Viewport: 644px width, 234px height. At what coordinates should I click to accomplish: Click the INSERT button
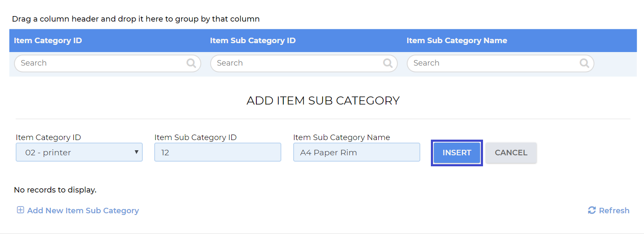pyautogui.click(x=457, y=153)
